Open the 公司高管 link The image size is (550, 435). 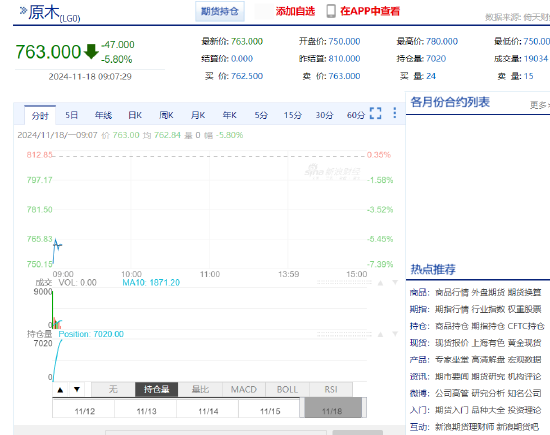click(452, 393)
